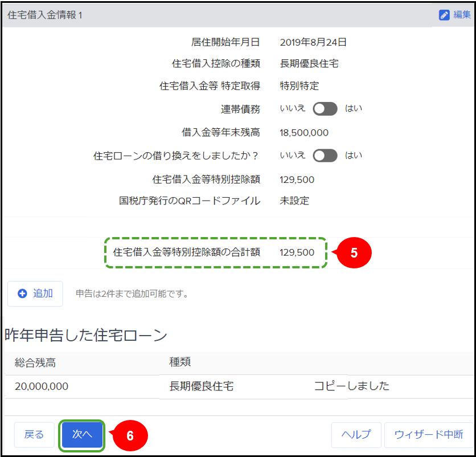The image size is (476, 457).
Task: Click the コピーしました status text
Action: click(352, 386)
